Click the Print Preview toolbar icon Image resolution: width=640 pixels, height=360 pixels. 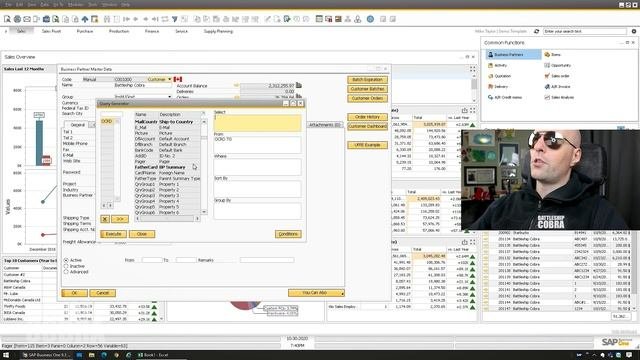pyautogui.click(x=7, y=19)
